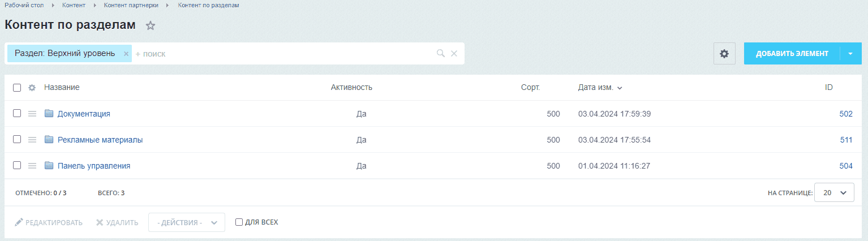Clear the search field with X icon

[x=454, y=53]
